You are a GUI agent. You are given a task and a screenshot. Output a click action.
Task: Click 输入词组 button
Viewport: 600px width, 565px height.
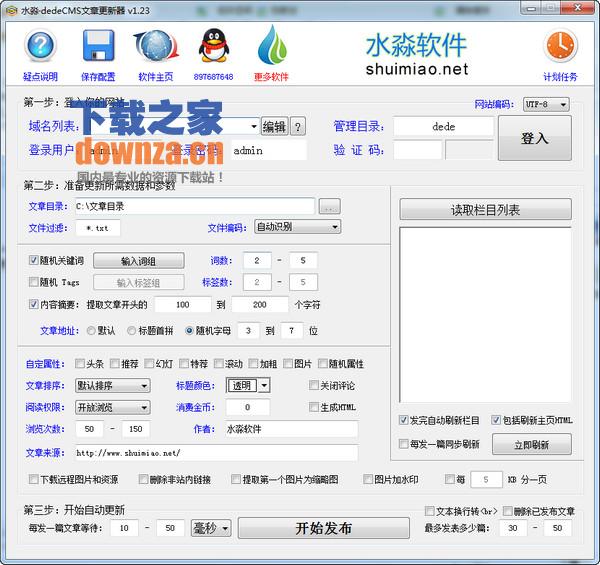139,261
